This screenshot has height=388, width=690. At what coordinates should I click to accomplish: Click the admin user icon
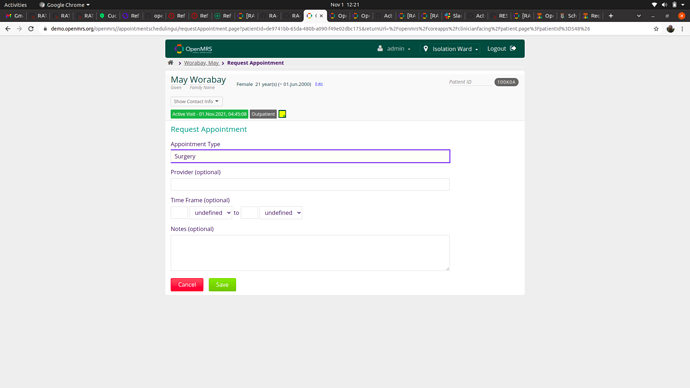click(380, 48)
